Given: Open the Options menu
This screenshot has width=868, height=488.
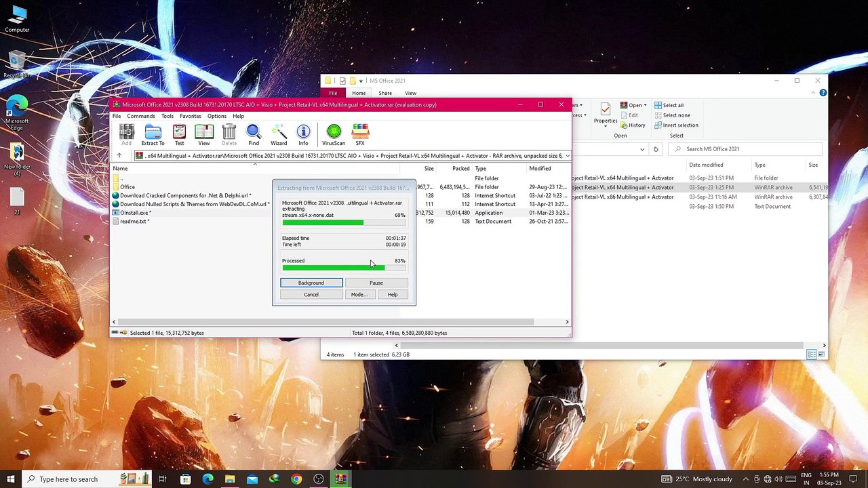Looking at the screenshot, I should click(217, 116).
